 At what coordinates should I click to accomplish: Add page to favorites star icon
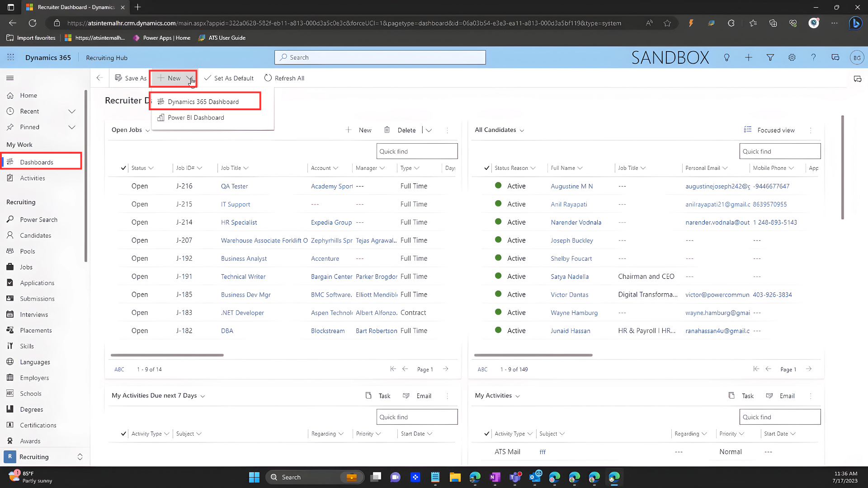(x=667, y=23)
